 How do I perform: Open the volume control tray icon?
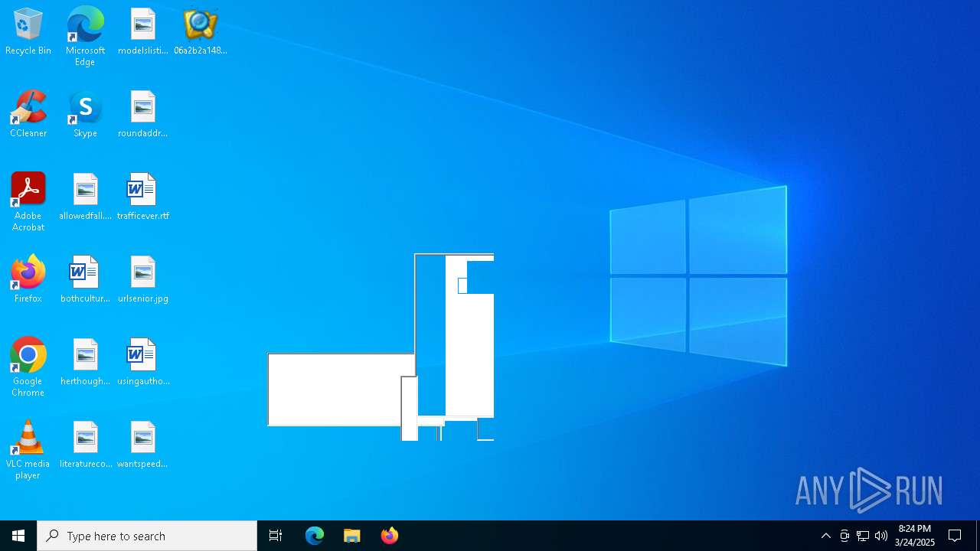click(881, 536)
